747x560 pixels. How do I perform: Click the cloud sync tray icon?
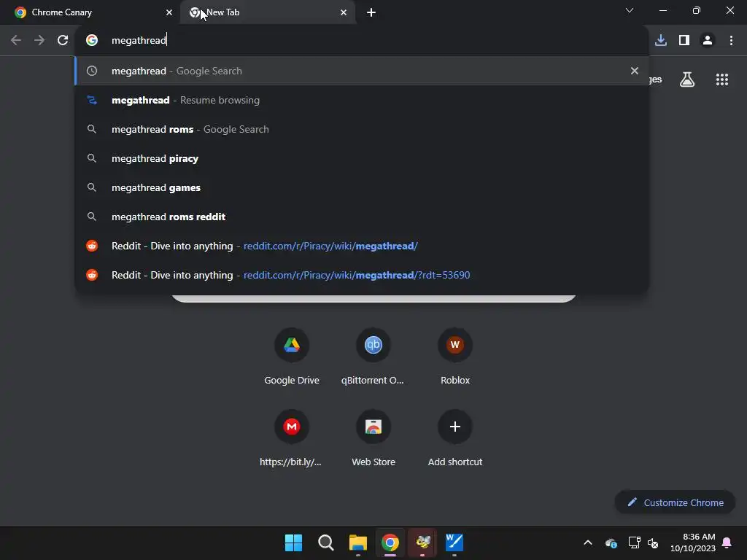coord(611,542)
